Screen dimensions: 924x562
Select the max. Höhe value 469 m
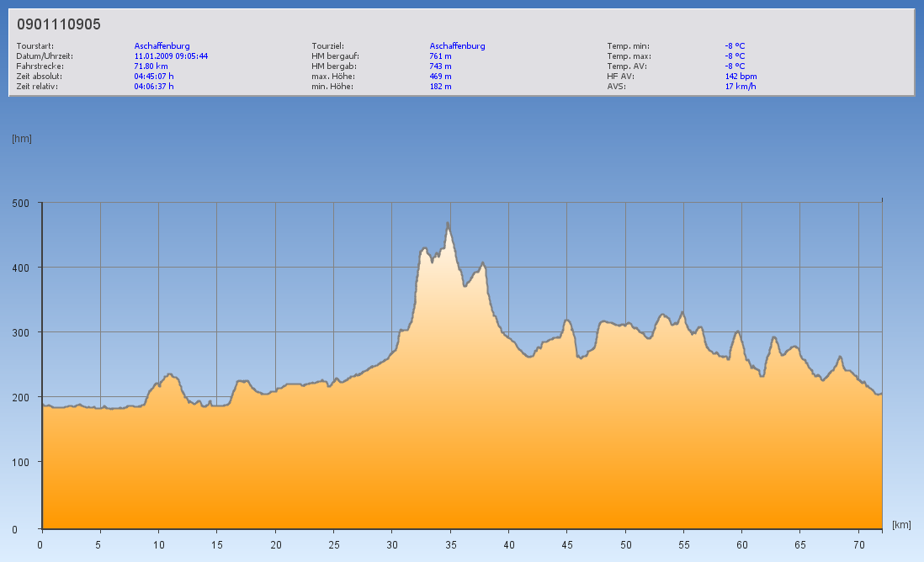440,77
